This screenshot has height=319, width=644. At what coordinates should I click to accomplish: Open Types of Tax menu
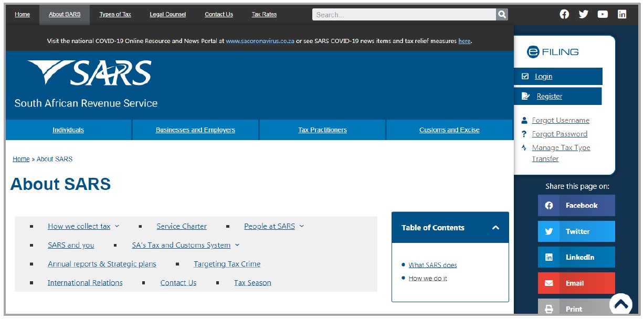(x=115, y=14)
